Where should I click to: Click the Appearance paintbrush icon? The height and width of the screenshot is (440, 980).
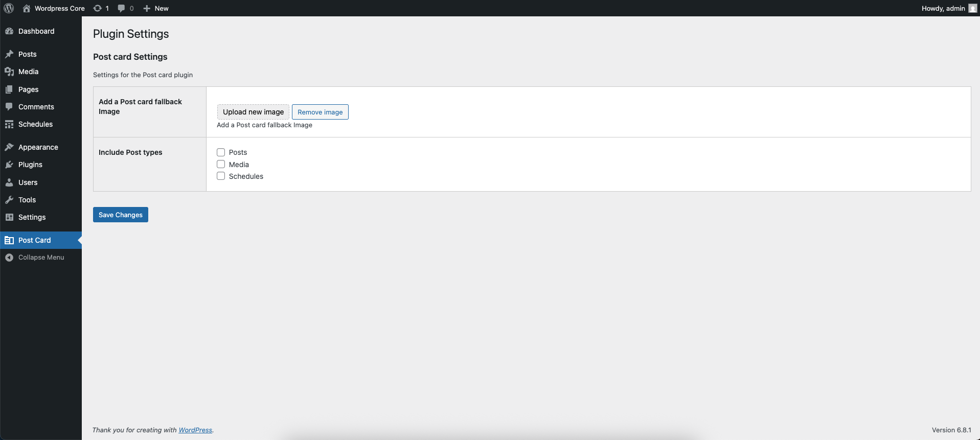[x=9, y=147]
